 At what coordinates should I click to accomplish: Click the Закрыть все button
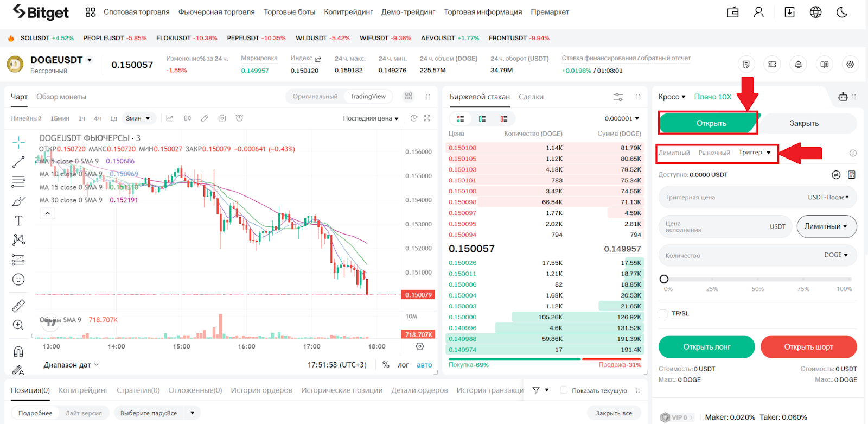614,413
